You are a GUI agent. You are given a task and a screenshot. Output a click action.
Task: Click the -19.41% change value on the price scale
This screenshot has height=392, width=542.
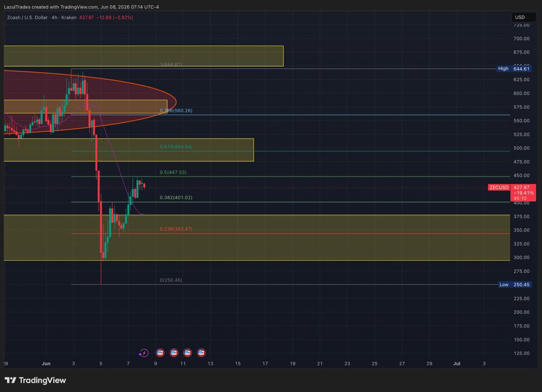pyautogui.click(x=523, y=193)
